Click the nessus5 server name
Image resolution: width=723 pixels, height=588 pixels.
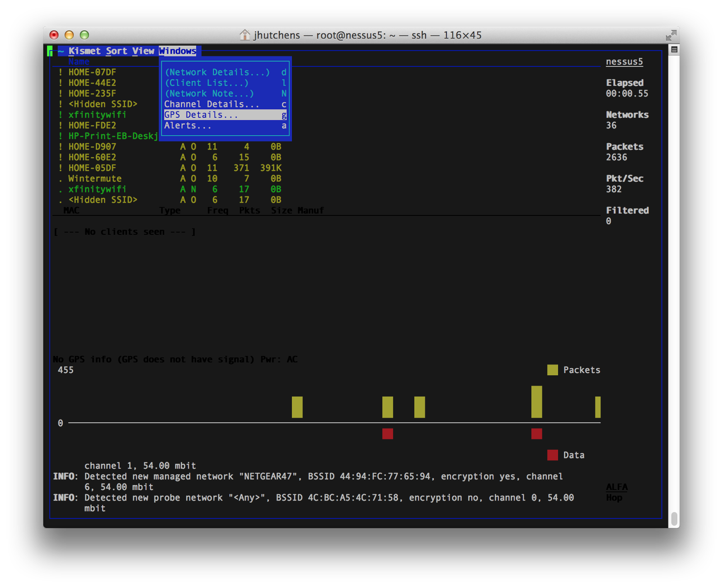(624, 62)
